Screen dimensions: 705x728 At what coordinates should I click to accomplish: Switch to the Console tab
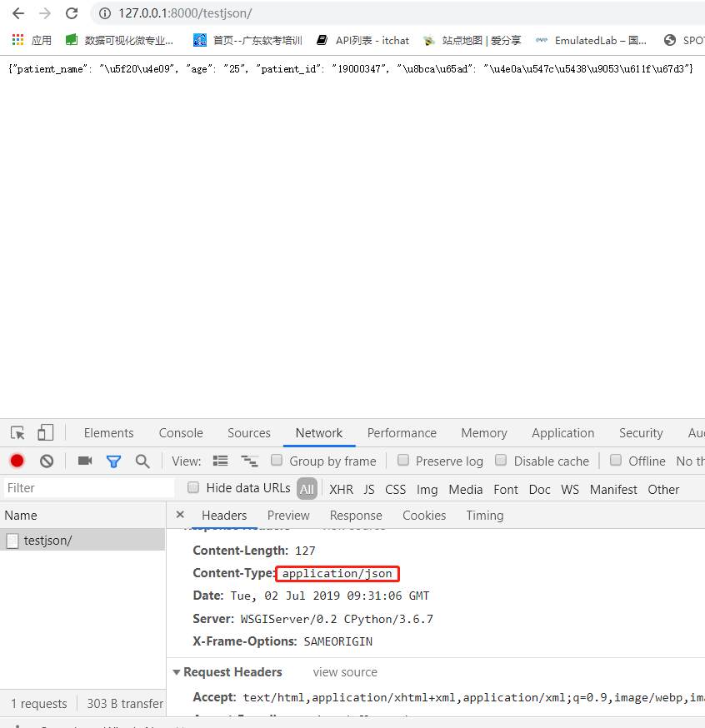(180, 432)
